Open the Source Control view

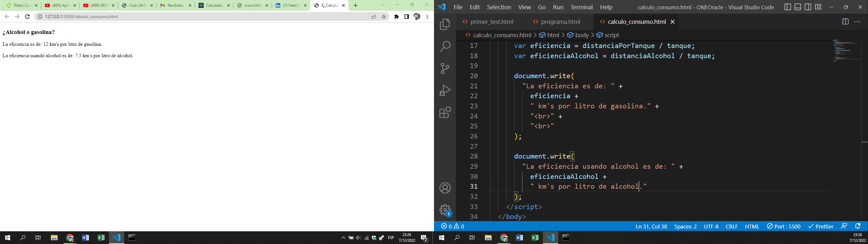pyautogui.click(x=445, y=68)
